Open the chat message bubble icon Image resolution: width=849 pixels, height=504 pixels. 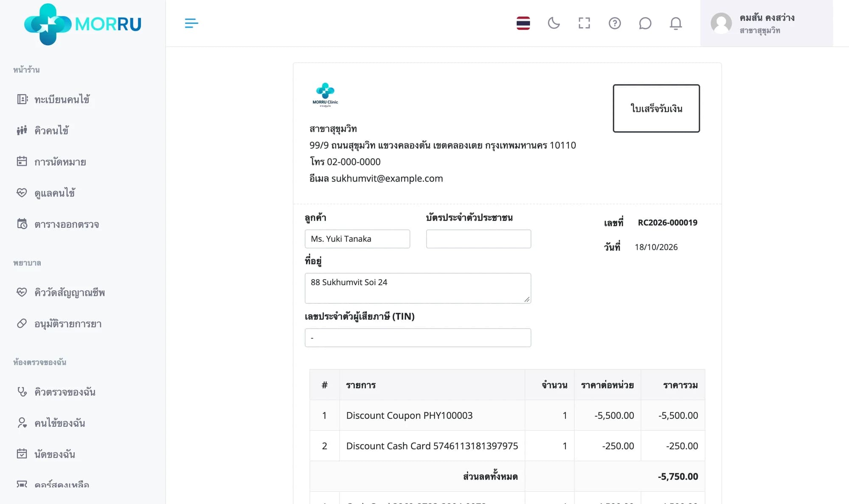click(645, 23)
